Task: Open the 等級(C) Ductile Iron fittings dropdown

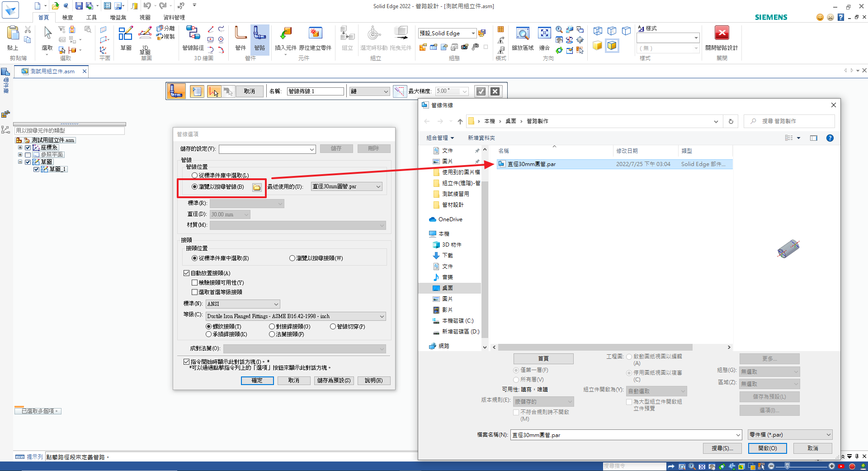Action: pyautogui.click(x=296, y=316)
